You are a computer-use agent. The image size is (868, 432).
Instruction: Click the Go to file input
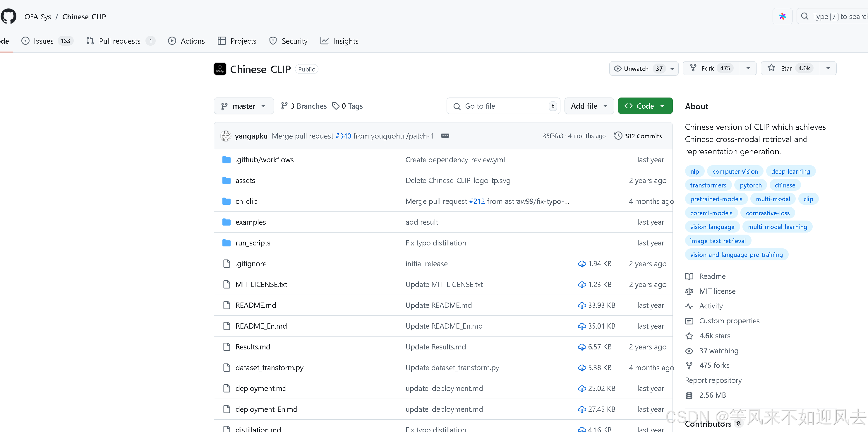pos(503,106)
